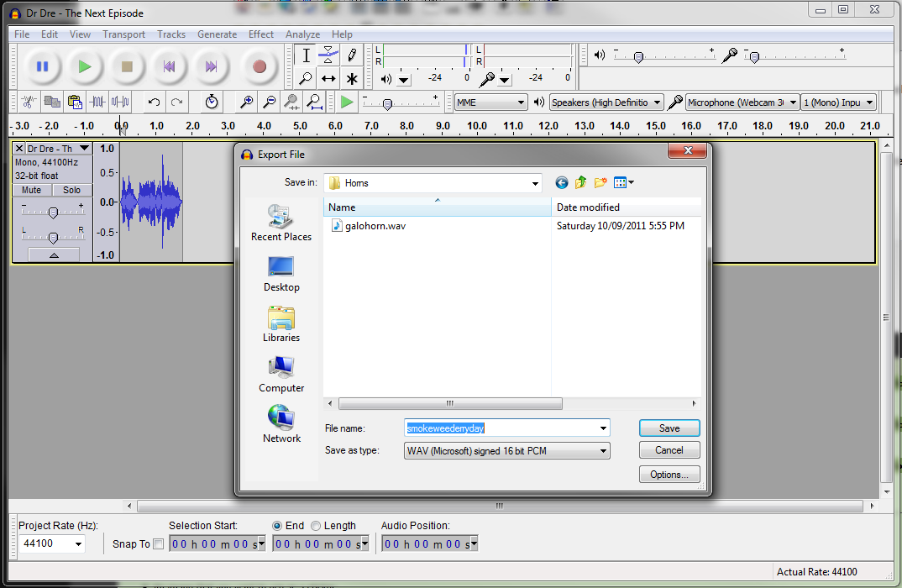Click the Stop transport button

click(x=127, y=66)
